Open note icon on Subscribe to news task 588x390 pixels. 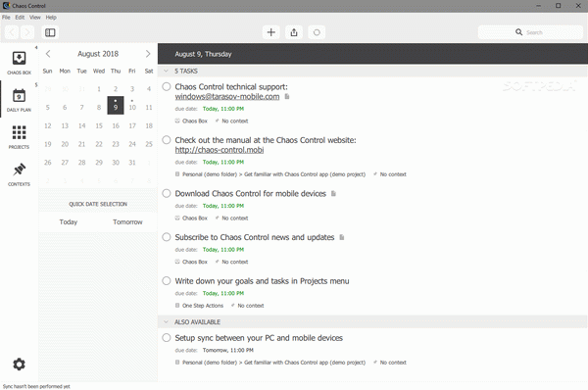tap(342, 237)
